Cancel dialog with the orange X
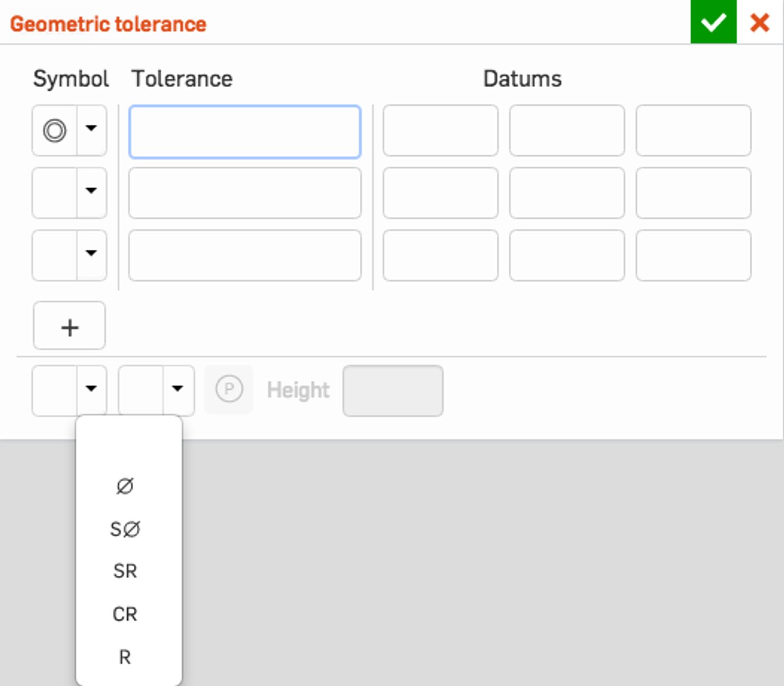Image resolution: width=784 pixels, height=686 pixels. tap(759, 23)
